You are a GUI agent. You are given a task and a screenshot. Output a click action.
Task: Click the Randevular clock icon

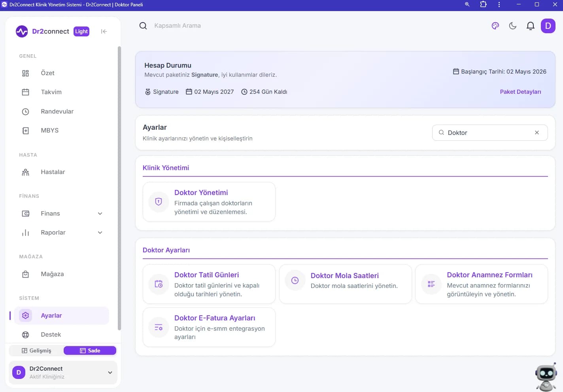pos(25,112)
